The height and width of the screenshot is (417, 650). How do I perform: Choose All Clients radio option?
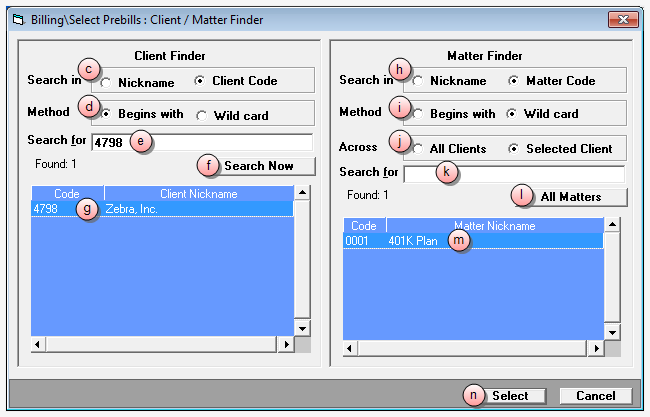[418, 149]
